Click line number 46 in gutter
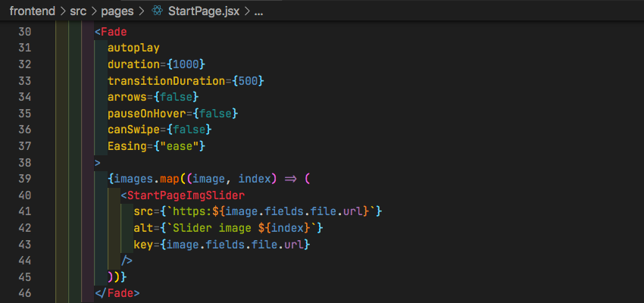Viewport: 644px width, 303px height. (x=25, y=294)
